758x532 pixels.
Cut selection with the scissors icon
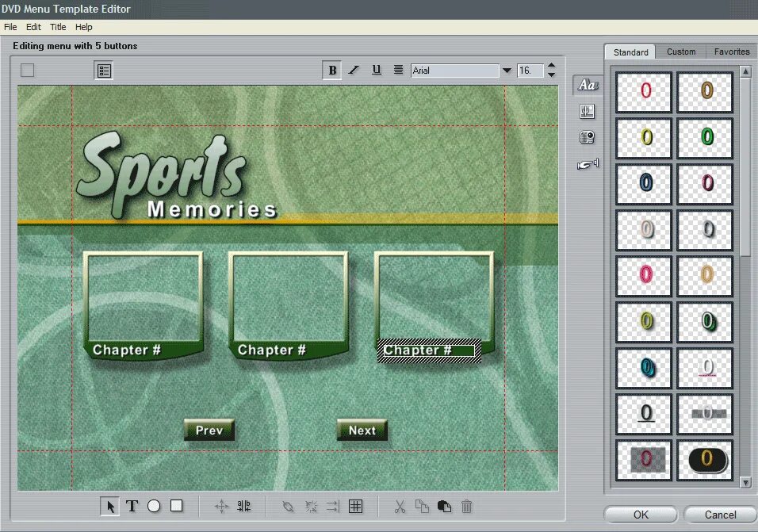400,507
